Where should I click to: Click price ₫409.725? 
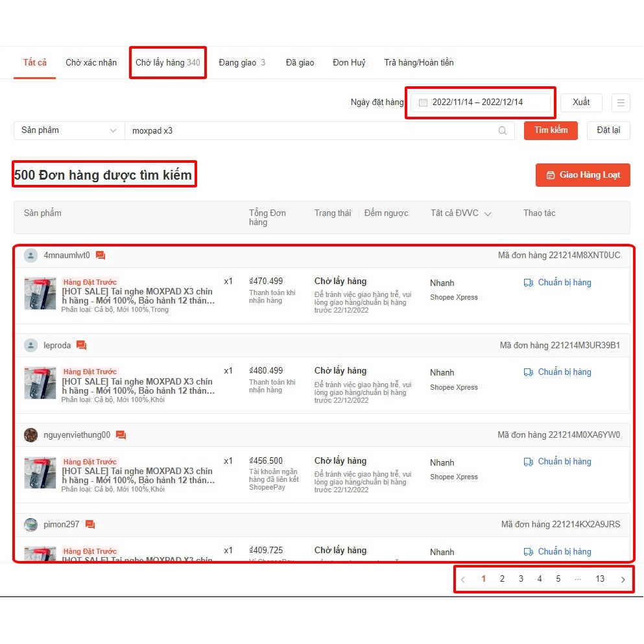pos(266,551)
